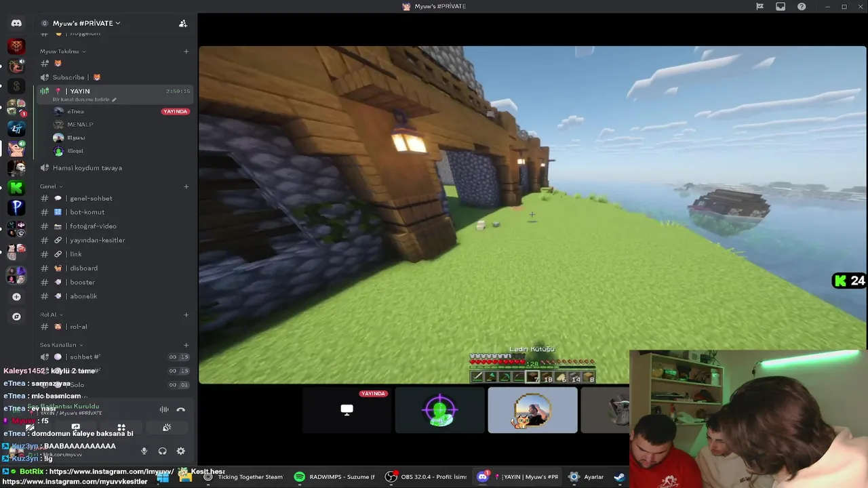The height and width of the screenshot is (488, 868).
Task: Toggle noise suppression waveform icon
Action: pos(164,409)
